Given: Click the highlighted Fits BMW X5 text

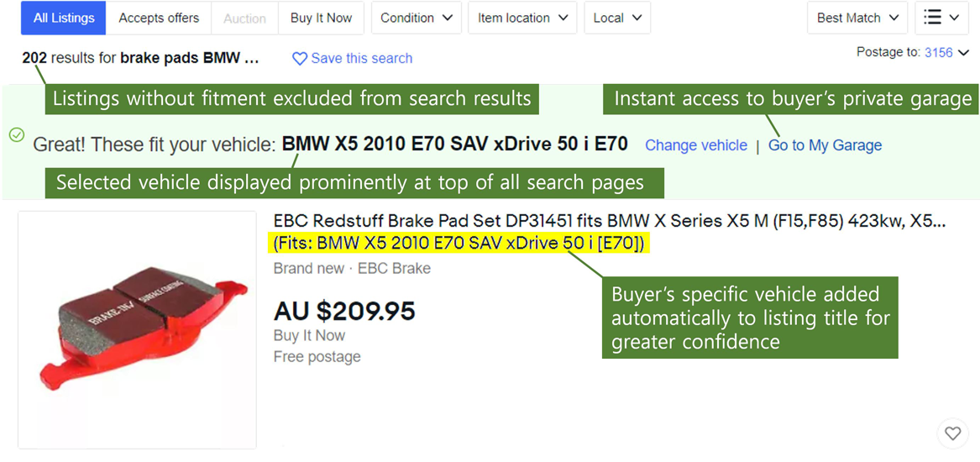Looking at the screenshot, I should click(x=459, y=244).
